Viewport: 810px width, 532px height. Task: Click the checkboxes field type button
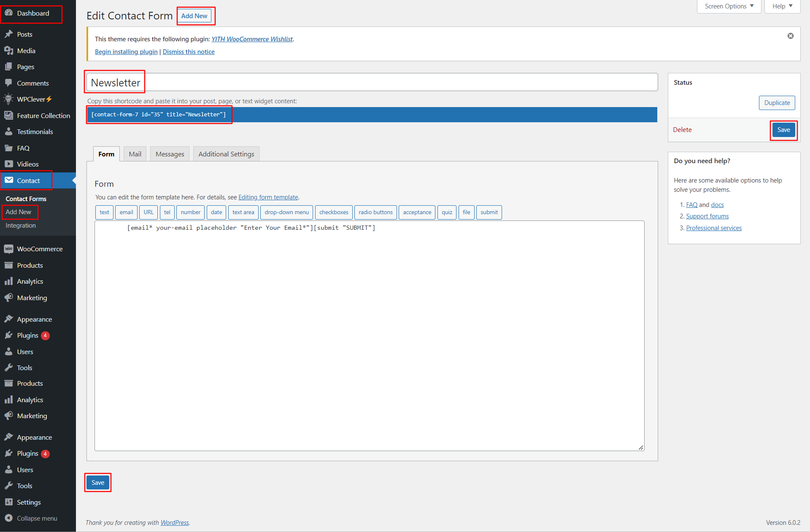coord(334,212)
